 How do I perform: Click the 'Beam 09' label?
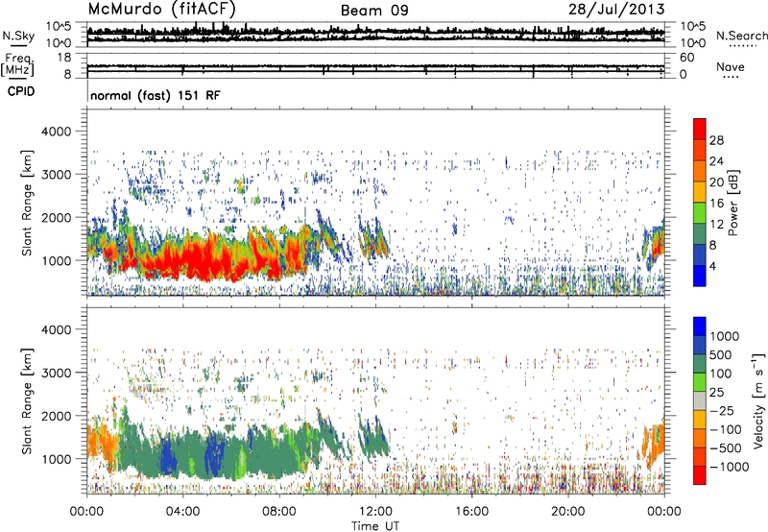tap(374, 11)
